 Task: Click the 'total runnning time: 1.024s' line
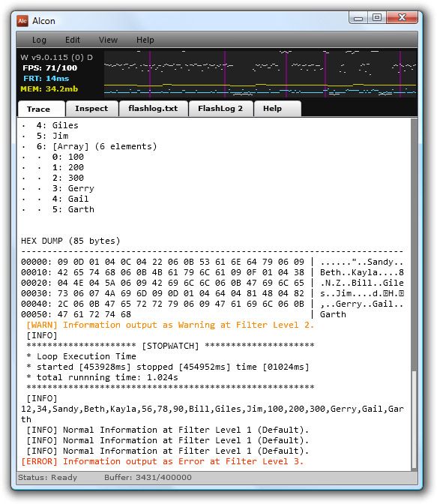point(102,377)
